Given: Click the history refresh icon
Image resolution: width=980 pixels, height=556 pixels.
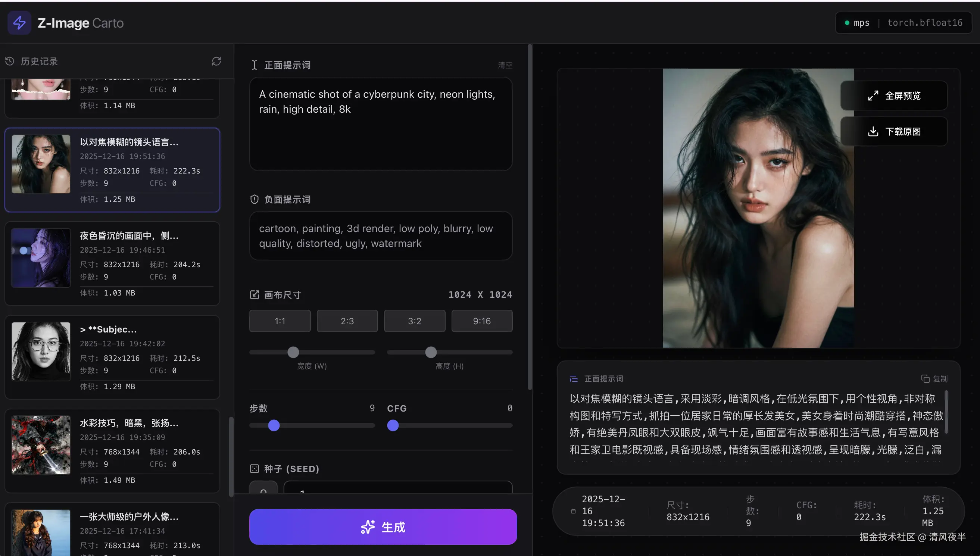Looking at the screenshot, I should [216, 61].
